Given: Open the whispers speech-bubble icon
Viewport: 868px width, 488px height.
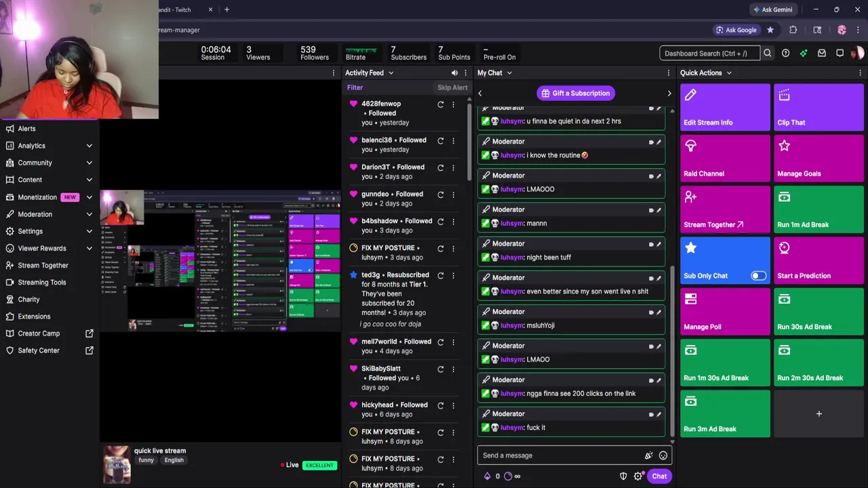Looking at the screenshot, I should (x=840, y=53).
